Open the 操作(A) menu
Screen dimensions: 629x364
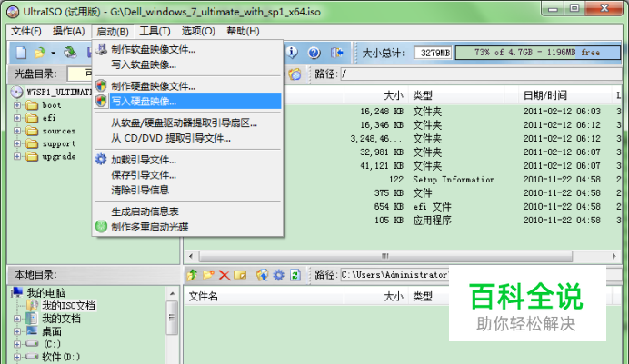click(x=68, y=31)
